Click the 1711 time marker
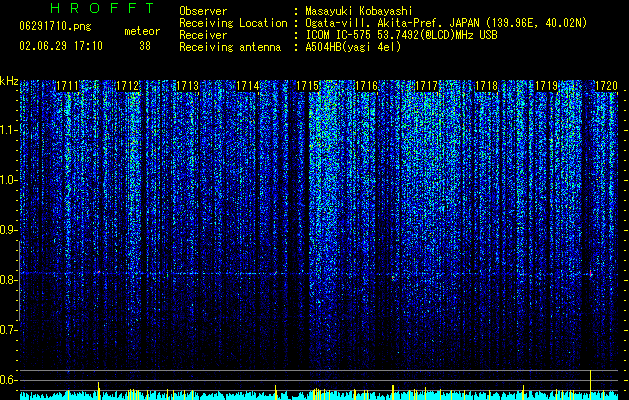The height and width of the screenshot is (400, 629). tap(67, 86)
